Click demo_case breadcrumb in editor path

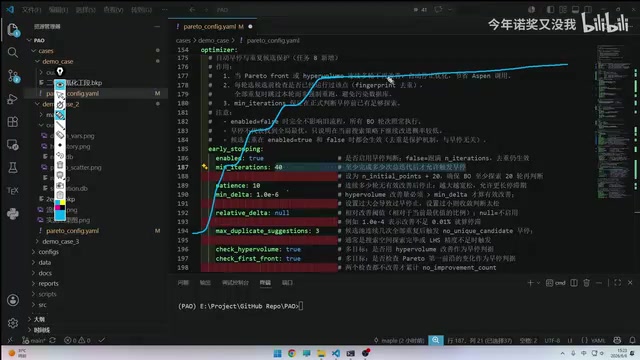pyautogui.click(x=213, y=40)
